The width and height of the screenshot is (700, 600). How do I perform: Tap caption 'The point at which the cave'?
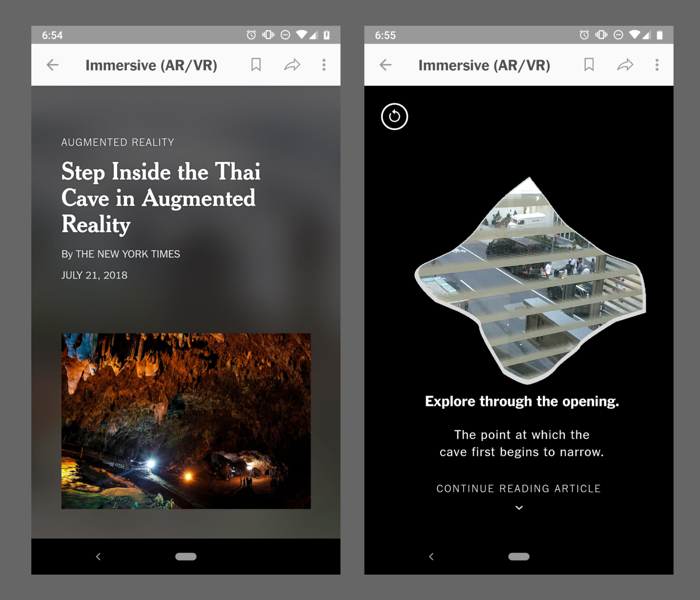(522, 443)
